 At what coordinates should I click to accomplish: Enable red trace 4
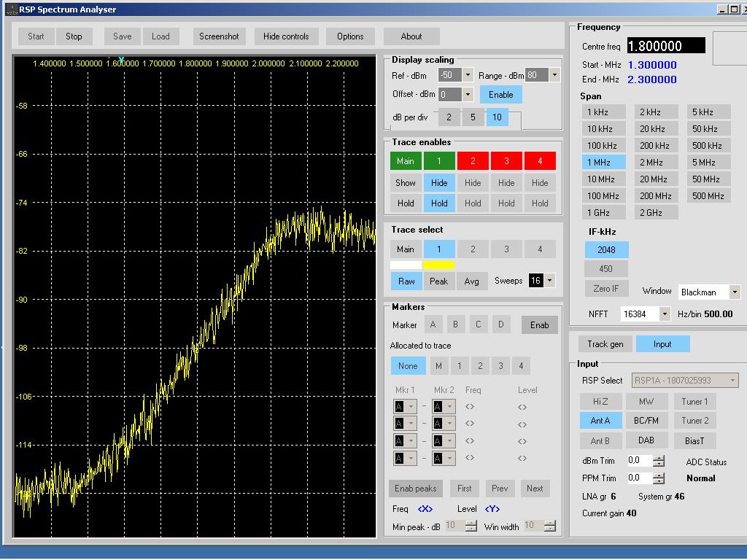(x=540, y=161)
